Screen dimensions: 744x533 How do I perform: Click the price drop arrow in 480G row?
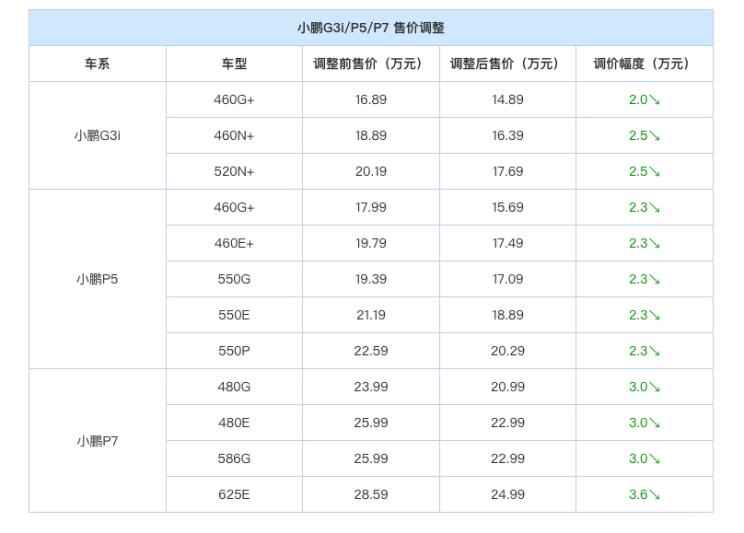(x=655, y=387)
